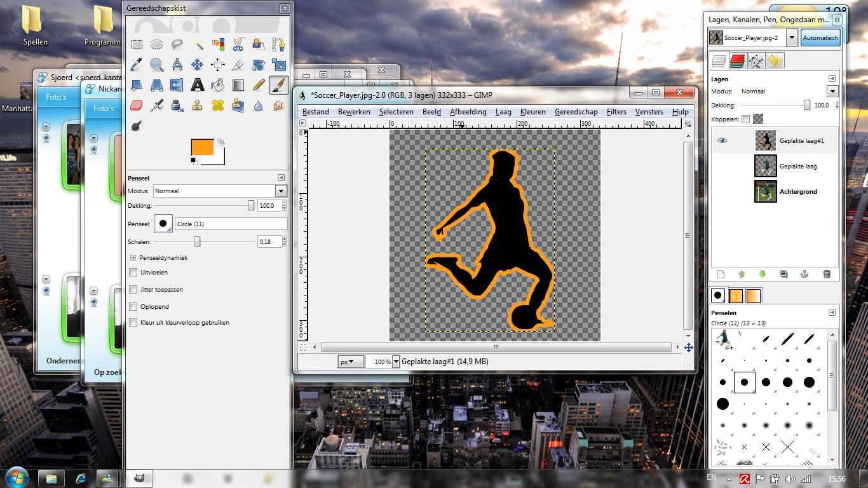
Task: Select the Crop knife tool
Action: pos(238,65)
